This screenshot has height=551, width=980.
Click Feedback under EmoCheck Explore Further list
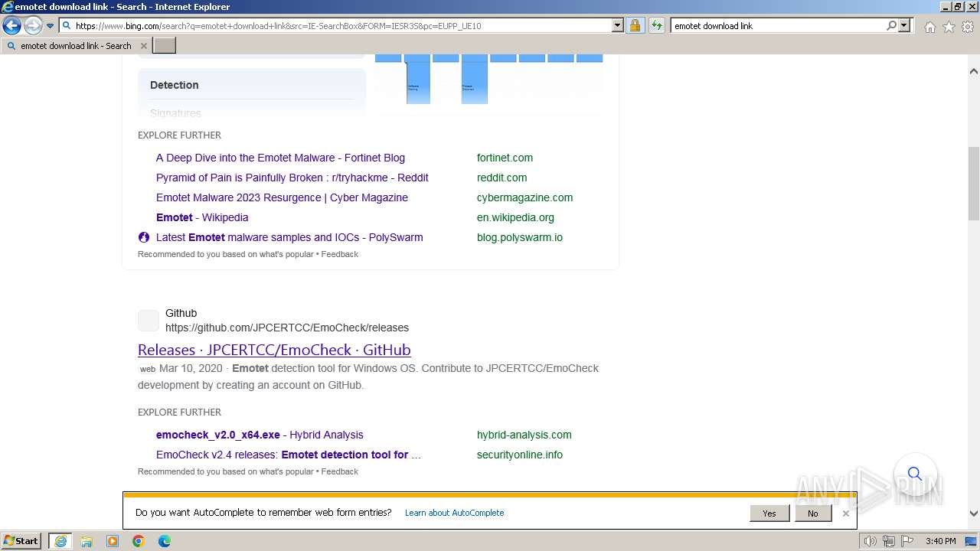(x=339, y=471)
